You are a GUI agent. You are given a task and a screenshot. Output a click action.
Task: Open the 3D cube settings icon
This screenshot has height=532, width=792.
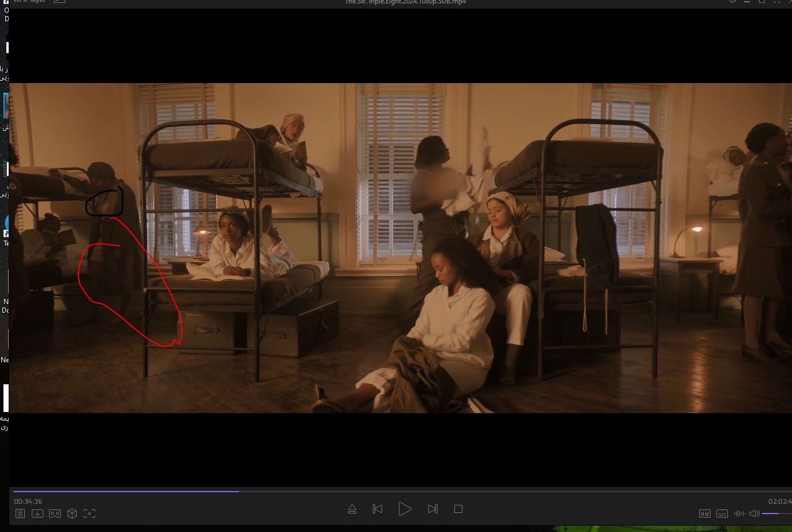(x=72, y=514)
